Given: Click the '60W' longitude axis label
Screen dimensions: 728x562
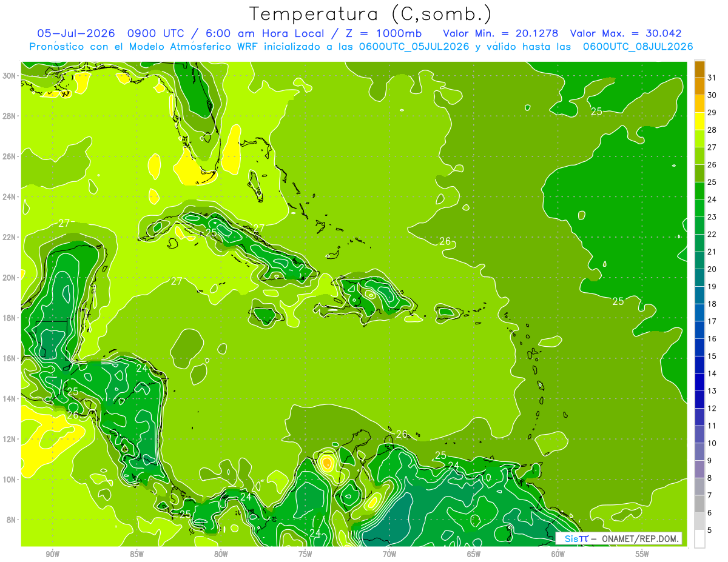Looking at the screenshot, I should (558, 554).
